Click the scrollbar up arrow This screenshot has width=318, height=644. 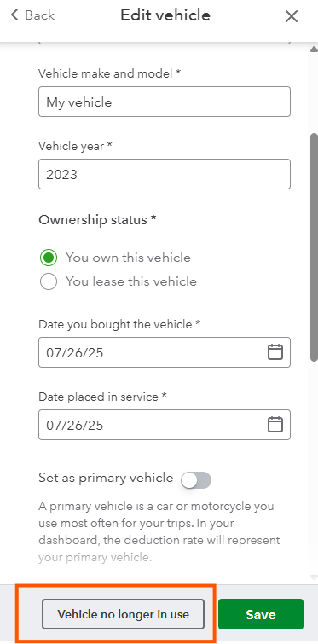pyautogui.click(x=314, y=49)
